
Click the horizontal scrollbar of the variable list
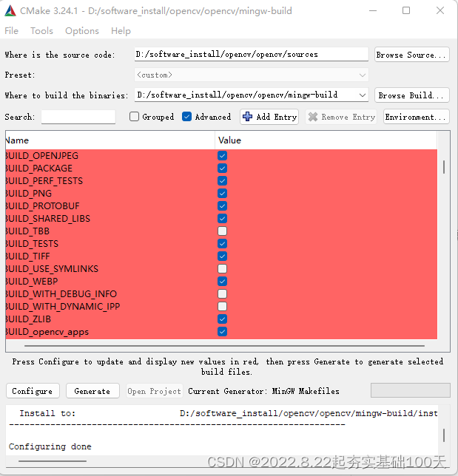(x=224, y=345)
